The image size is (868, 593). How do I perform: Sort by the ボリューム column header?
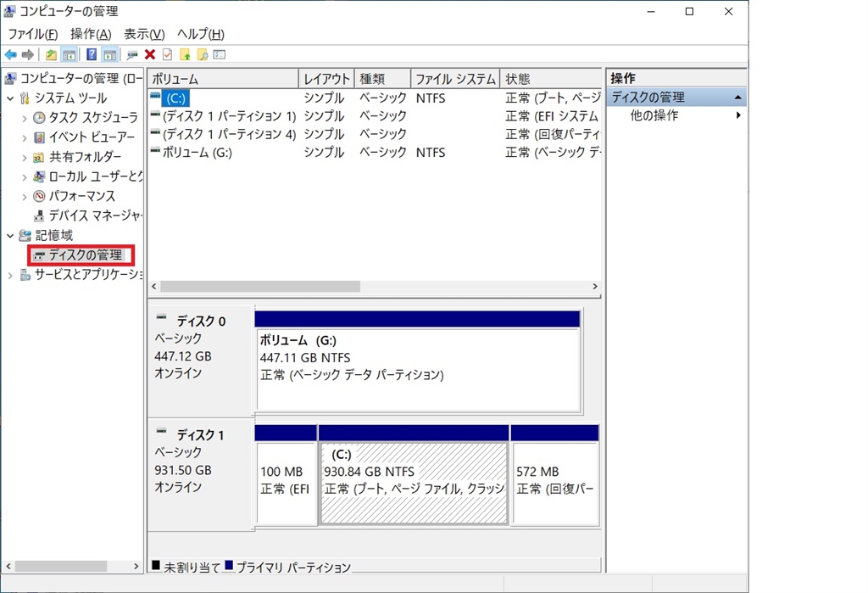pyautogui.click(x=223, y=79)
